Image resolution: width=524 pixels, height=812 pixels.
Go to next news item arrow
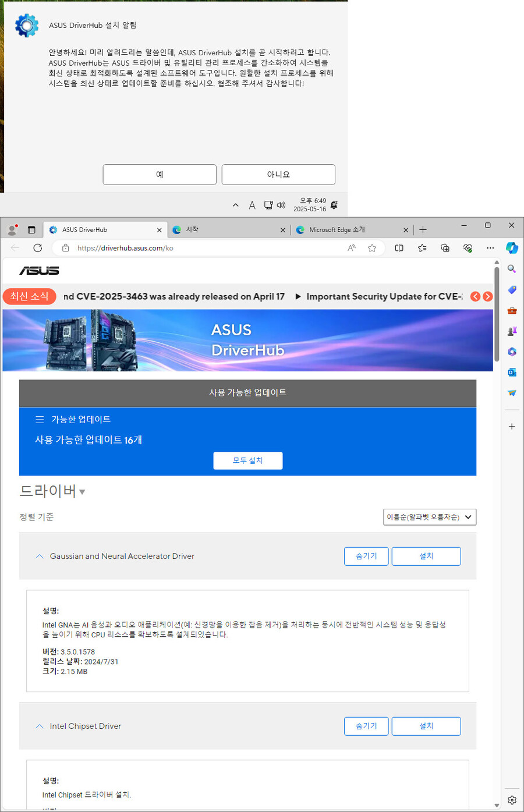pyautogui.click(x=488, y=296)
